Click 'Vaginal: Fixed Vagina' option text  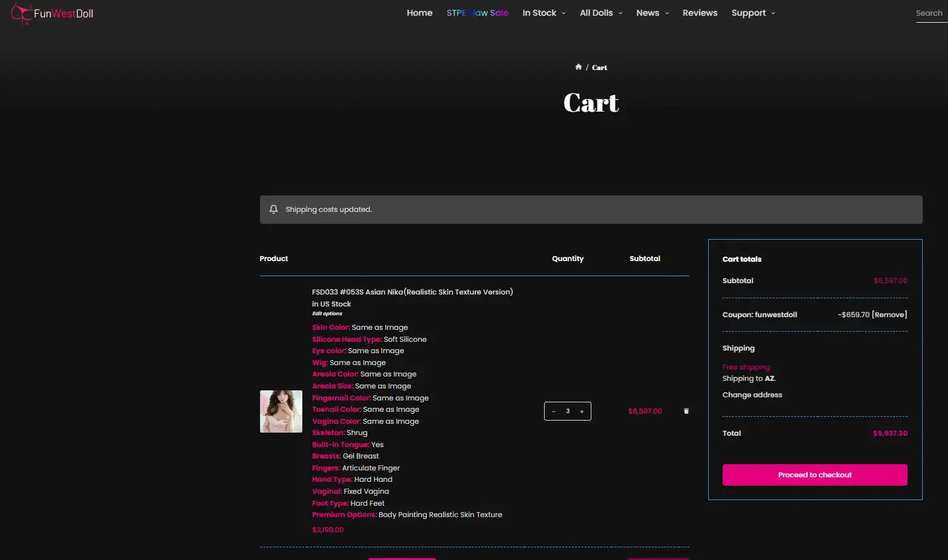point(350,491)
